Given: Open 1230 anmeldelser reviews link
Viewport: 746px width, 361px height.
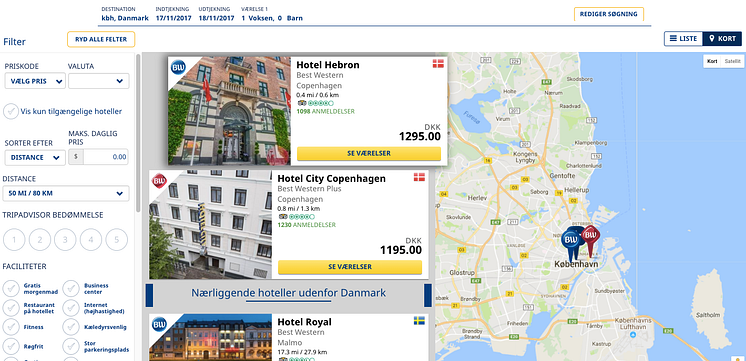Looking at the screenshot, I should click(306, 225).
